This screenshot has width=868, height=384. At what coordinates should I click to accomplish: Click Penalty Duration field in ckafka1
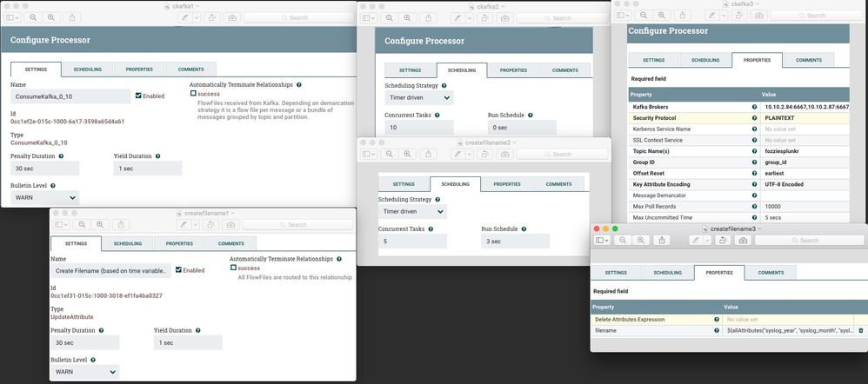pos(45,169)
